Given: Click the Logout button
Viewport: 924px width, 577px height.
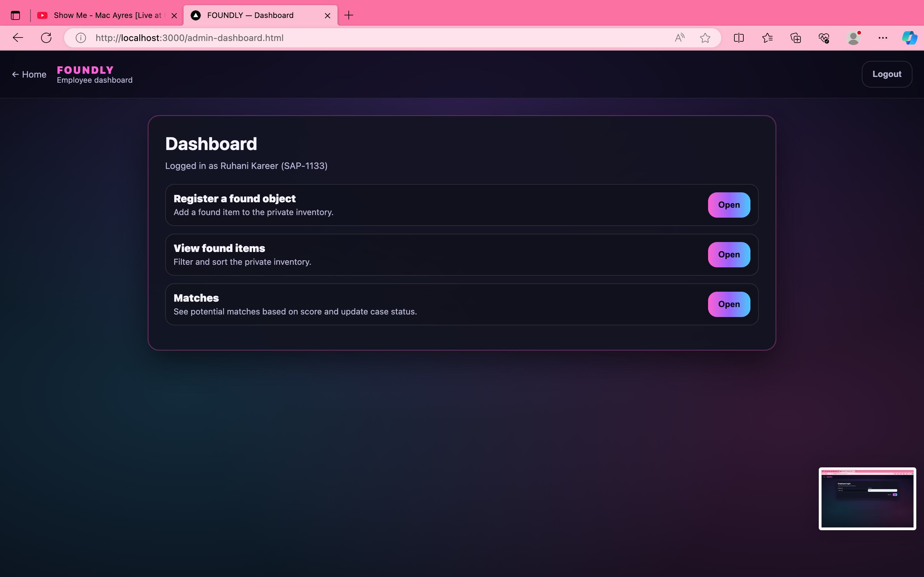Looking at the screenshot, I should coord(886,74).
